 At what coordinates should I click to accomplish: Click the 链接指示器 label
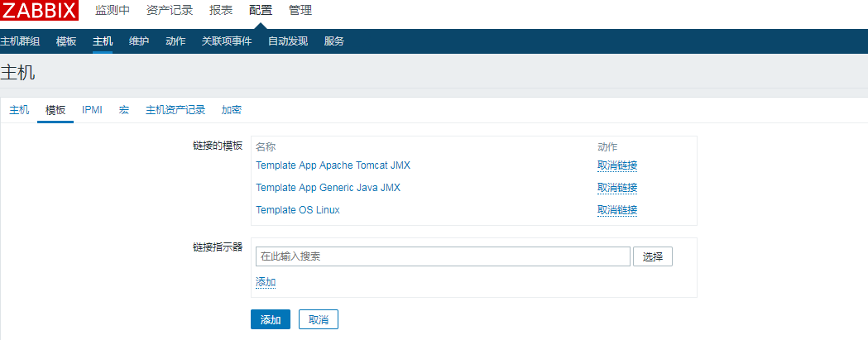(218, 247)
